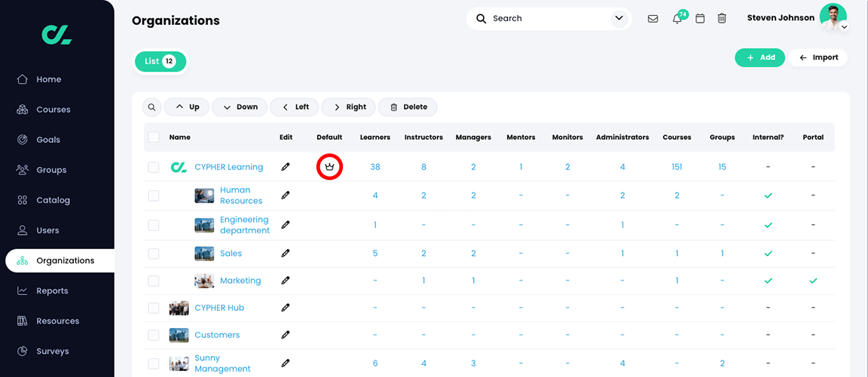Click into the top Search field
868x377 pixels.
click(548, 19)
